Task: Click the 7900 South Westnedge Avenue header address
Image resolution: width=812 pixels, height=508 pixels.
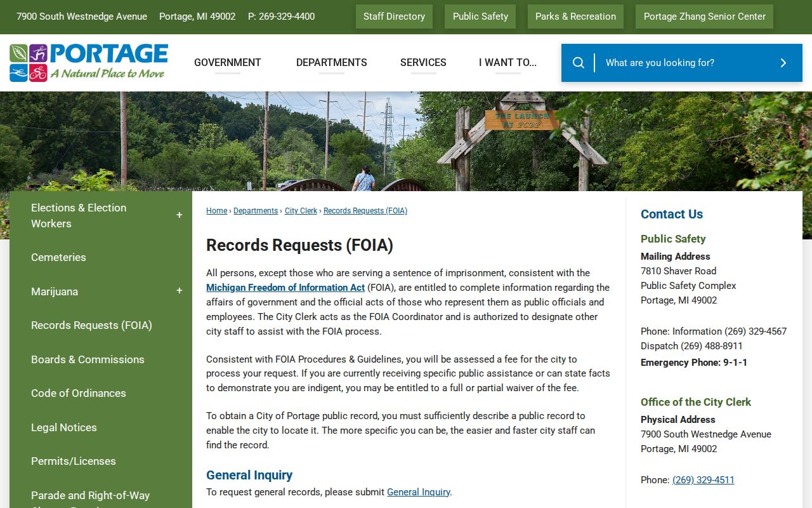Action: 82,17
